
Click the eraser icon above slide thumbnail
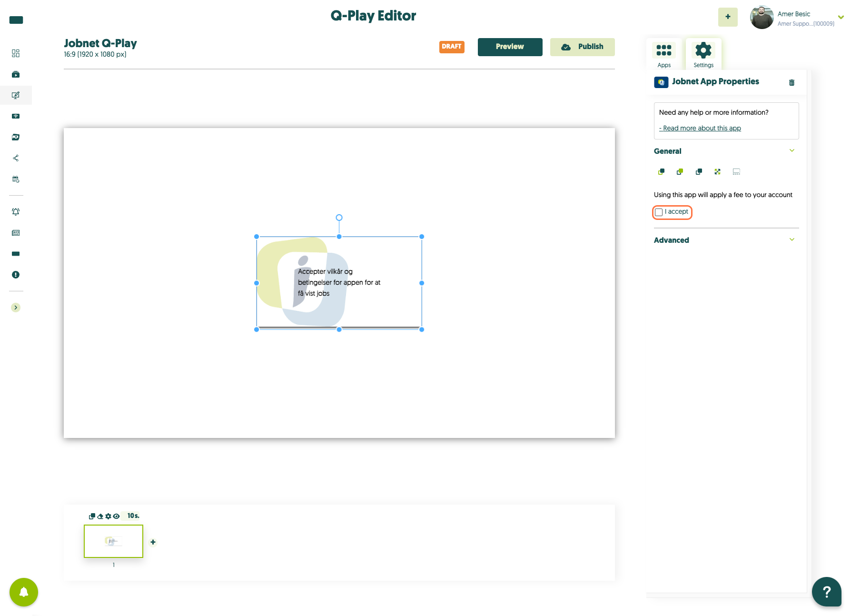[100, 516]
